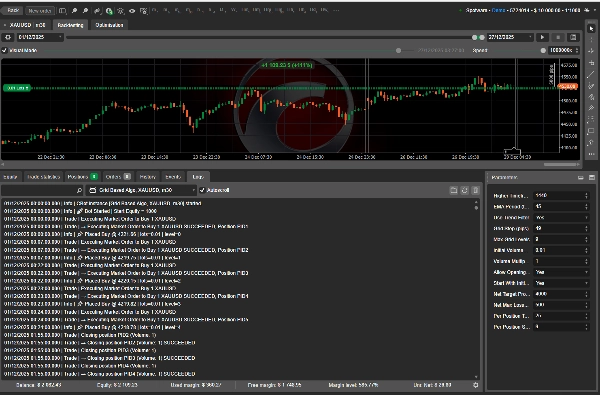Select the Backtesting tab
Screen dimensions: 600x395
[70, 25]
